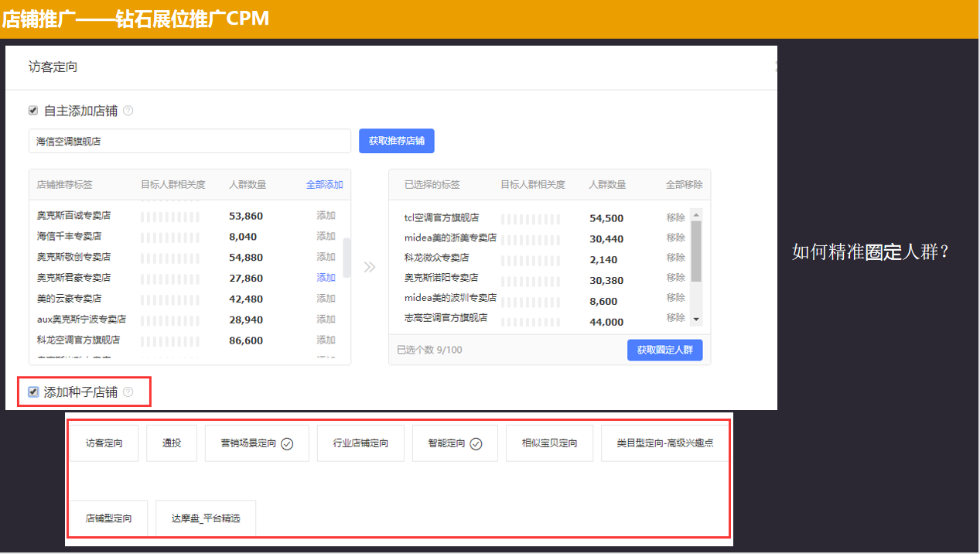
Task: Remove midea美的浙美专卖店 from selected
Action: tap(676, 238)
